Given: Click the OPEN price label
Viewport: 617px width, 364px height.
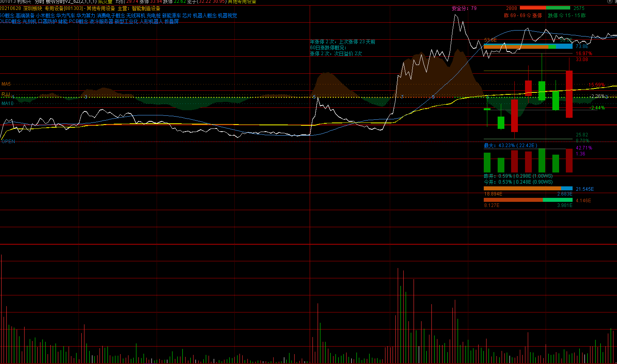Looking at the screenshot, I should pyautogui.click(x=8, y=142).
